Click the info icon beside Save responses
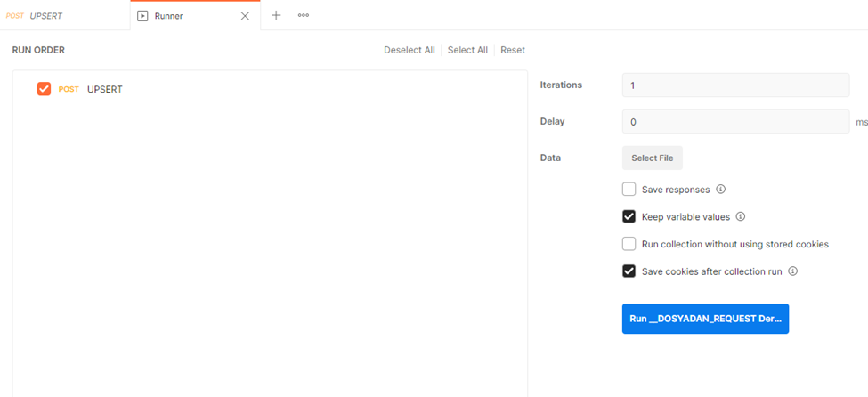The width and height of the screenshot is (868, 397). click(x=721, y=190)
